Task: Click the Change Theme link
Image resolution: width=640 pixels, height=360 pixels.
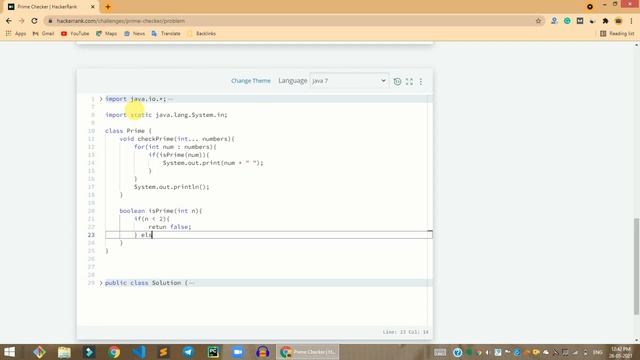Action: click(x=251, y=81)
